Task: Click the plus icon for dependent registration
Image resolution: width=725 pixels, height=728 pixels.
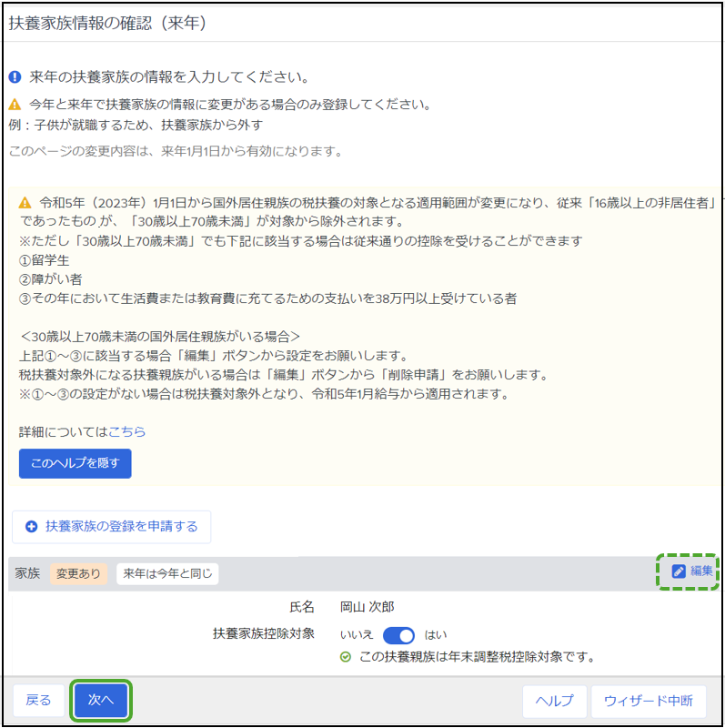Action: [31, 527]
